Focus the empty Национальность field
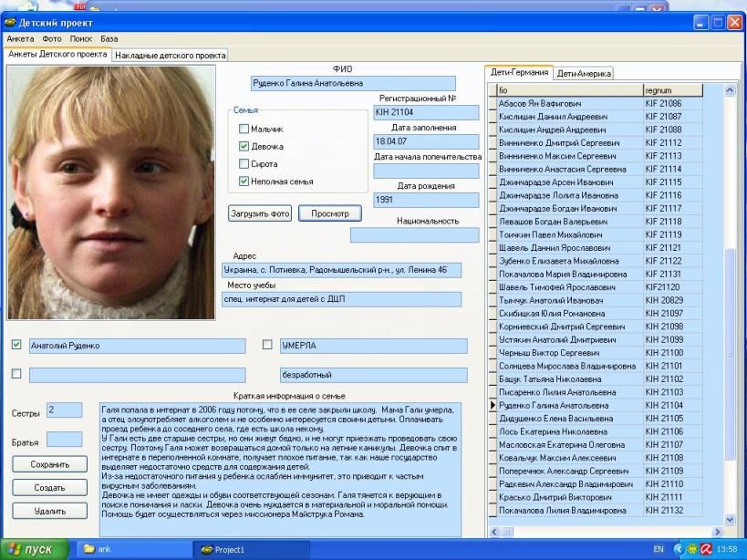 (x=414, y=235)
